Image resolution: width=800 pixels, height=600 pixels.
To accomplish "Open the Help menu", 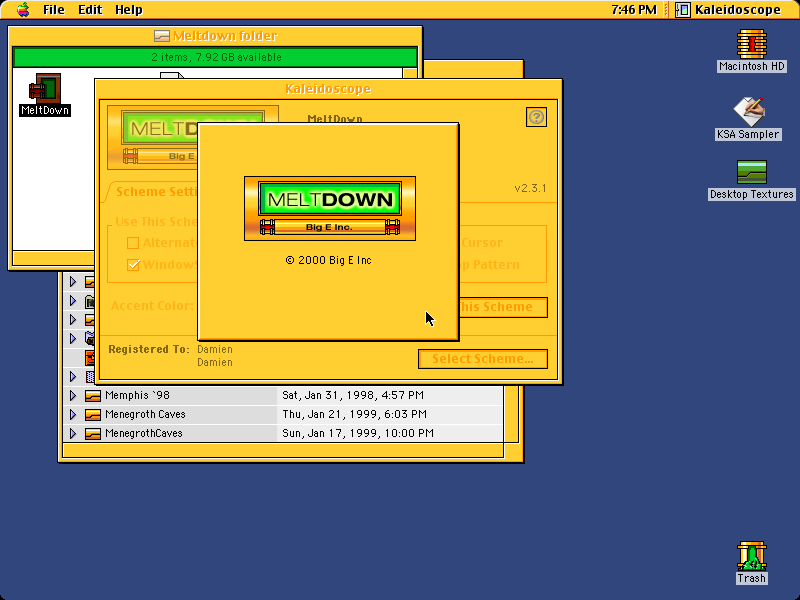I will click(129, 10).
